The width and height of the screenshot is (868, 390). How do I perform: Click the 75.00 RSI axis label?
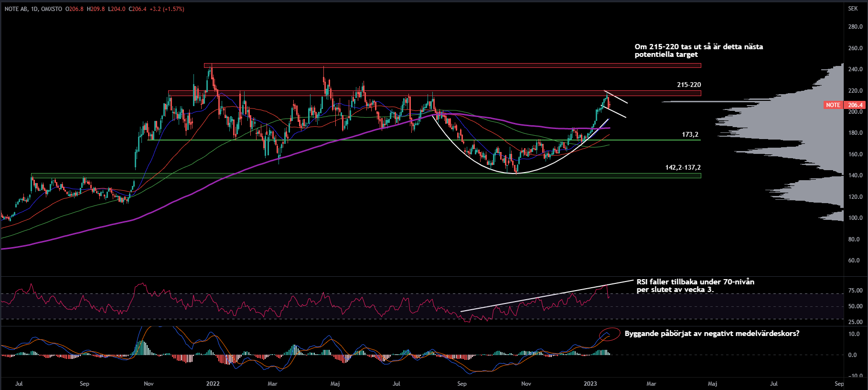tap(855, 291)
